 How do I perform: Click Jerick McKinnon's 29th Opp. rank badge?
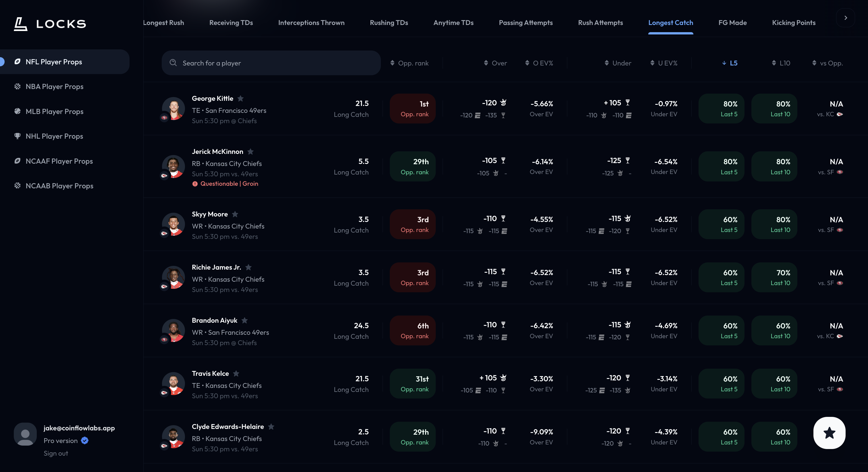(412, 167)
